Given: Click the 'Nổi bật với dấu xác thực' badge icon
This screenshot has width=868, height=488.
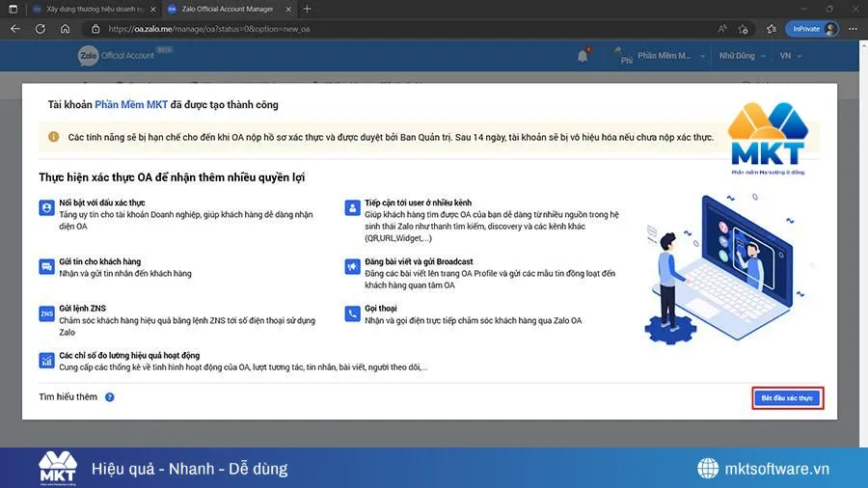Looking at the screenshot, I should (x=46, y=208).
